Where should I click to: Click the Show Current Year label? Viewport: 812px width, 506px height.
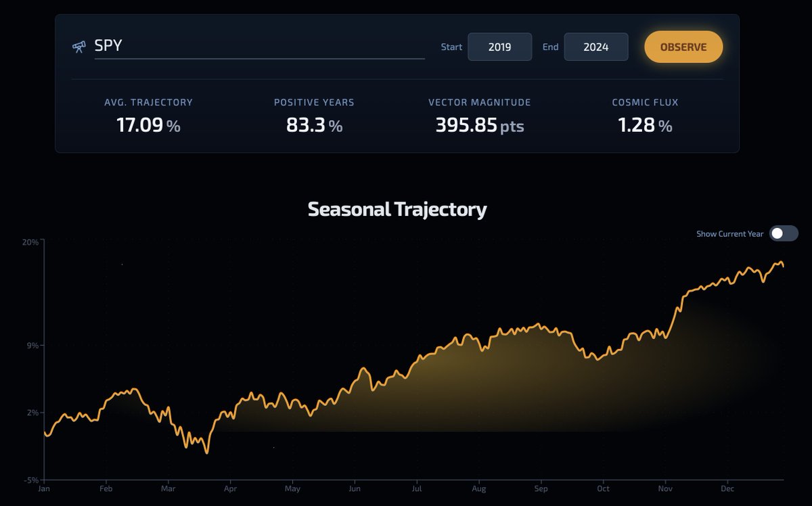[730, 234]
